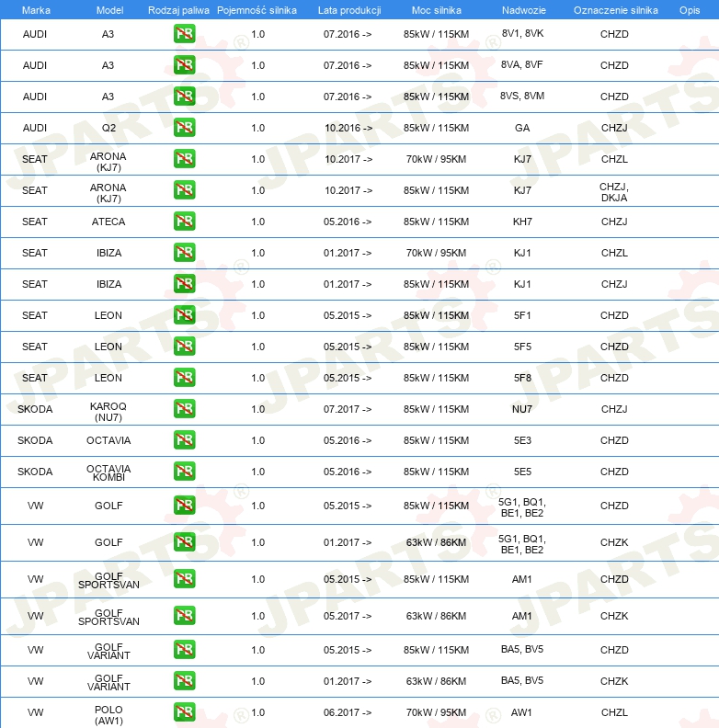Click the 5F8 body code cell
Image resolution: width=719 pixels, height=728 pixels.
pos(522,378)
